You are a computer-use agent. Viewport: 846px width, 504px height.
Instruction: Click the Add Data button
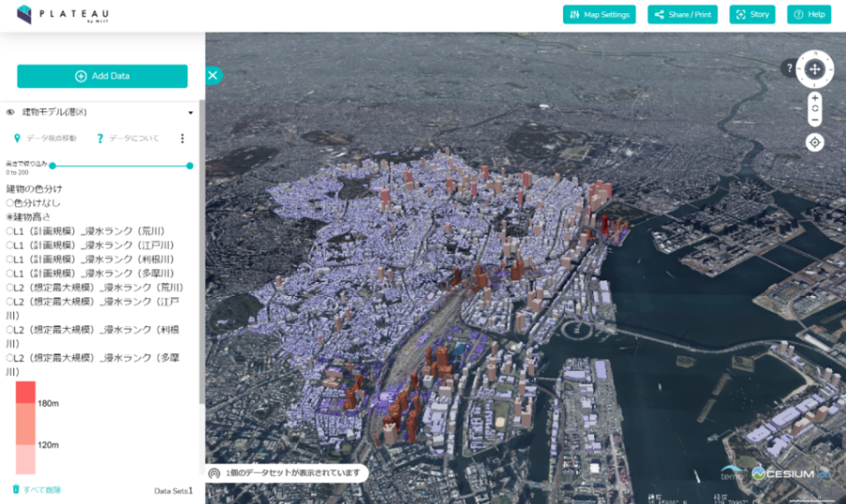coord(103,76)
